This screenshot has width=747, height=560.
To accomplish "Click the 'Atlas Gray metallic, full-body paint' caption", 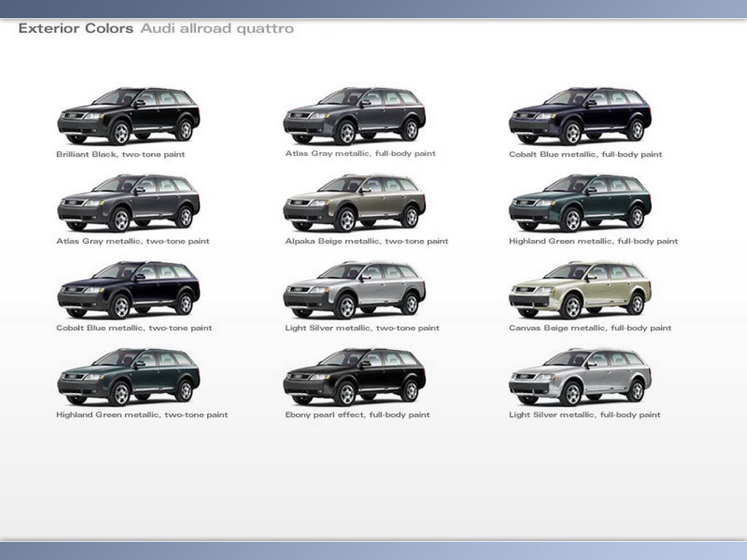I will tap(360, 153).
